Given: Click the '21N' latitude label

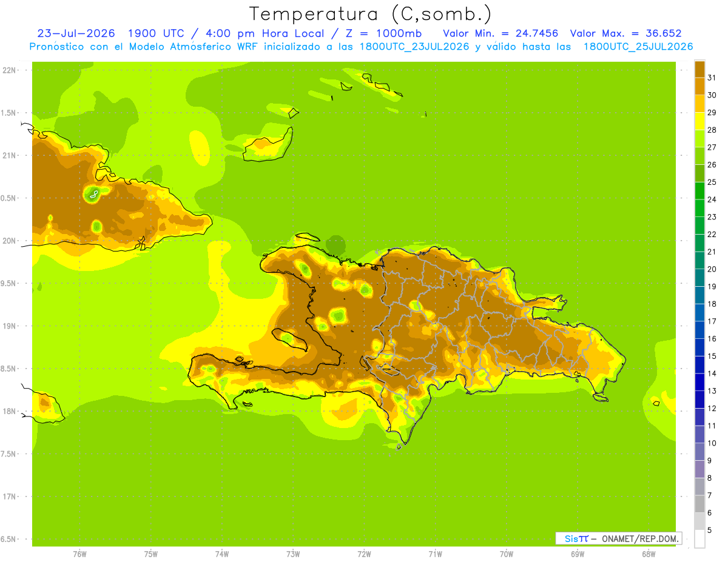Looking at the screenshot, I should (x=9, y=155).
